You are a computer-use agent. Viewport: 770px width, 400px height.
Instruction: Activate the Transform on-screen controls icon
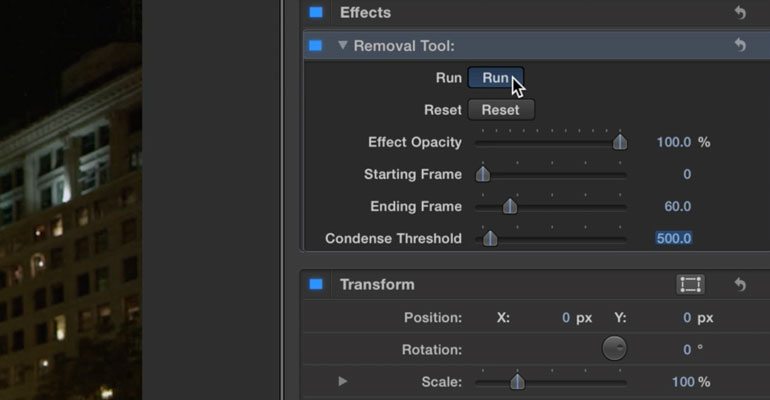[690, 284]
